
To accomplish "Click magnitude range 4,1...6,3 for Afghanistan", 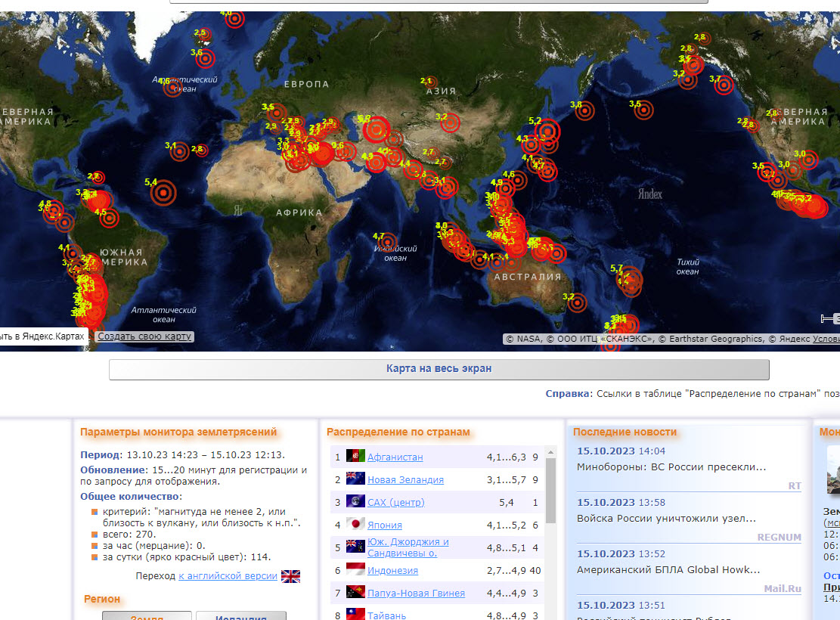I will [507, 457].
